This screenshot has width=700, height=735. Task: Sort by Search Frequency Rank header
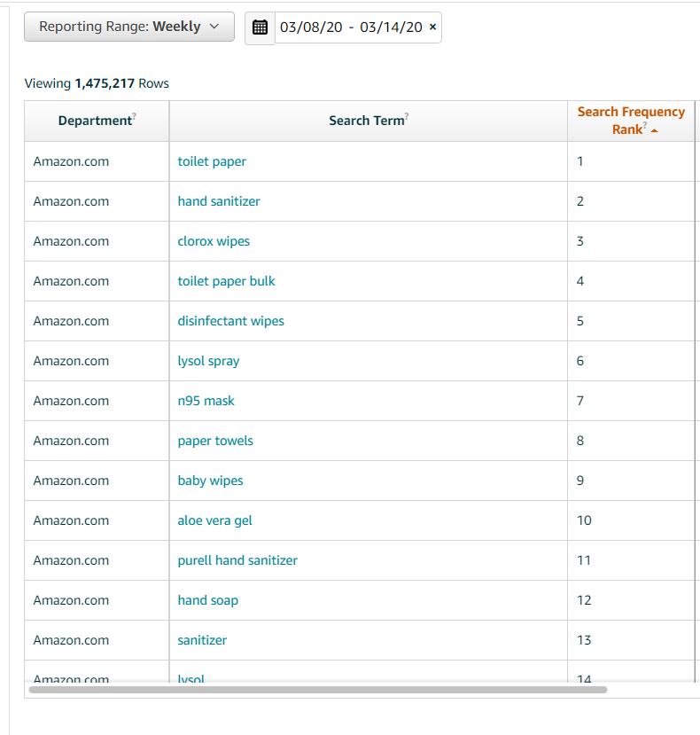[x=631, y=121]
